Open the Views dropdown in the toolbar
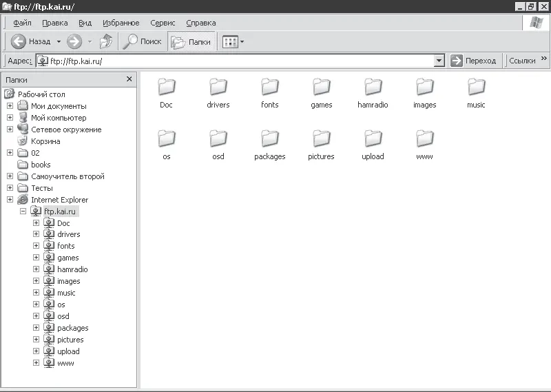This screenshot has width=551, height=392. pos(233,42)
